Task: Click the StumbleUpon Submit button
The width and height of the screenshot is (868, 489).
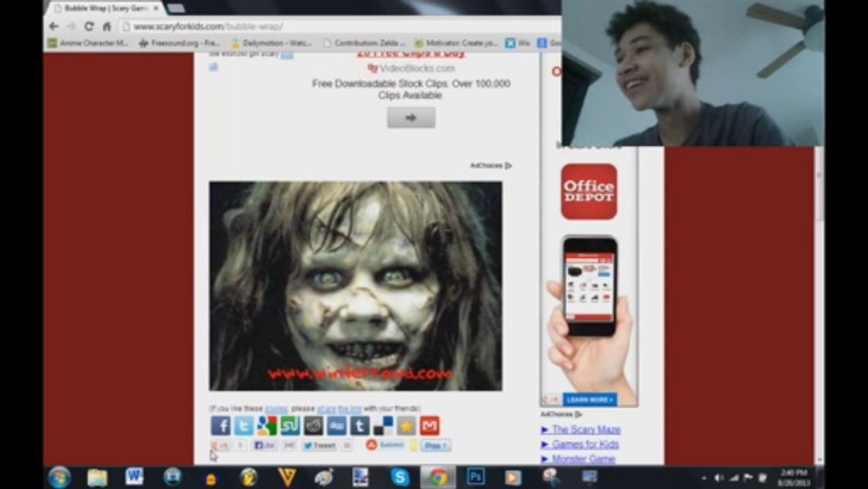Action: click(x=385, y=445)
